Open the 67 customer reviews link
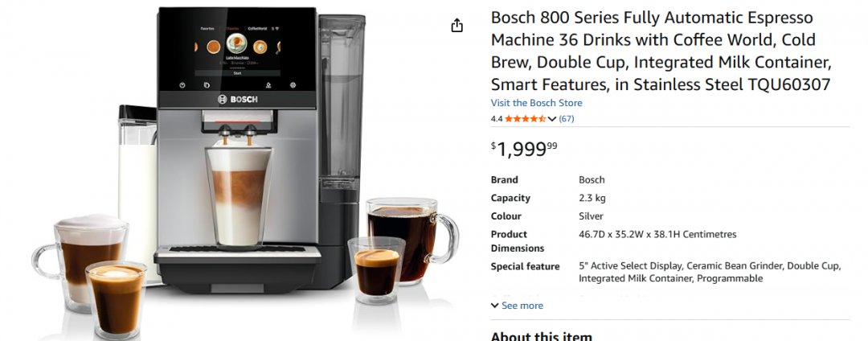The height and width of the screenshot is (341, 868). 567,118
